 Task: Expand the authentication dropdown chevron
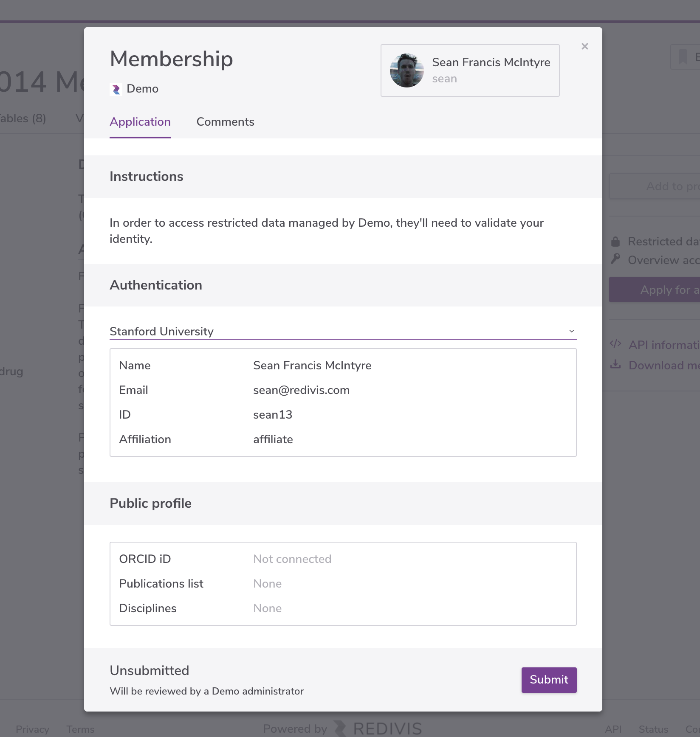click(572, 331)
